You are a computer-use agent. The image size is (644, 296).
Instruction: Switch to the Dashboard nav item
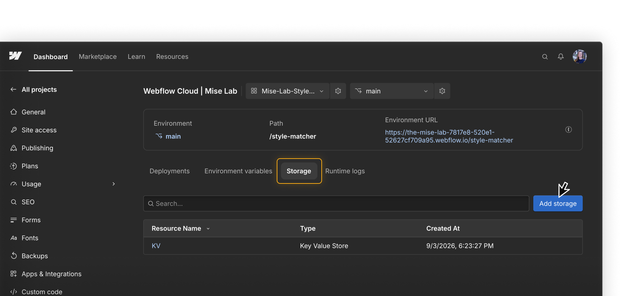pyautogui.click(x=51, y=57)
